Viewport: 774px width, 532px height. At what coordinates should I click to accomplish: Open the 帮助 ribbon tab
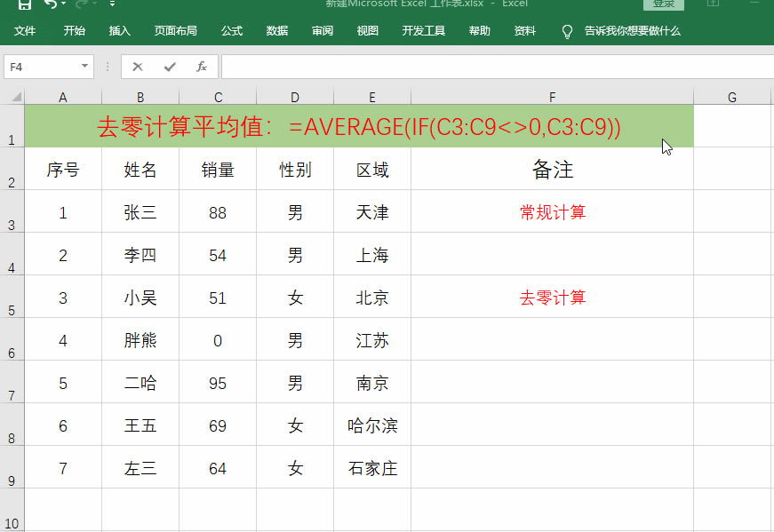click(479, 30)
